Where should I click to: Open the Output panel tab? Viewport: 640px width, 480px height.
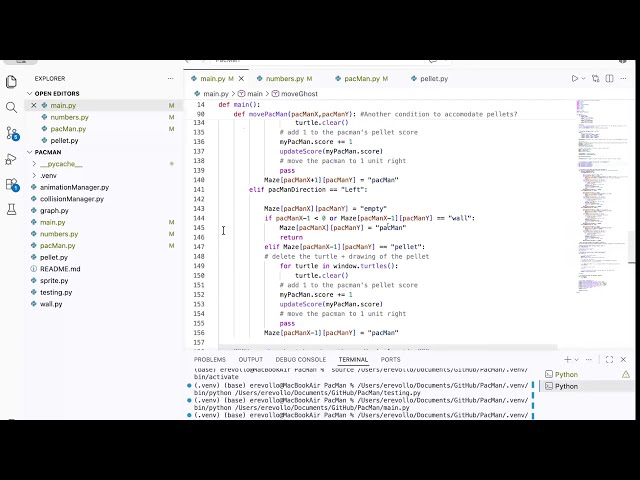click(251, 360)
